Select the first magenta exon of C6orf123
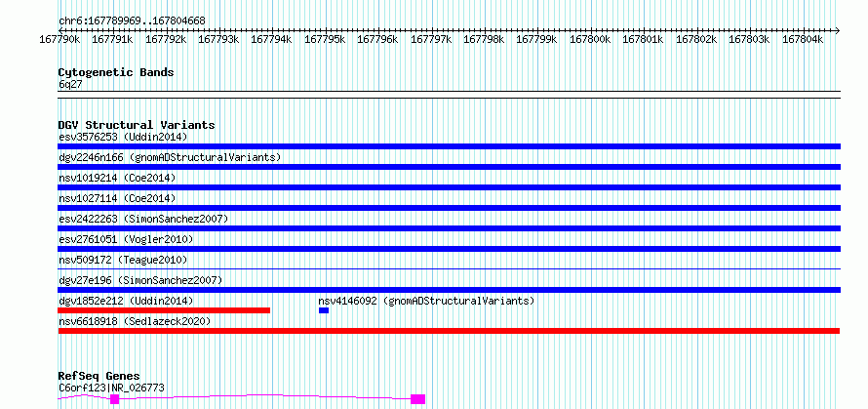This screenshot has width=868, height=409. 114,399
